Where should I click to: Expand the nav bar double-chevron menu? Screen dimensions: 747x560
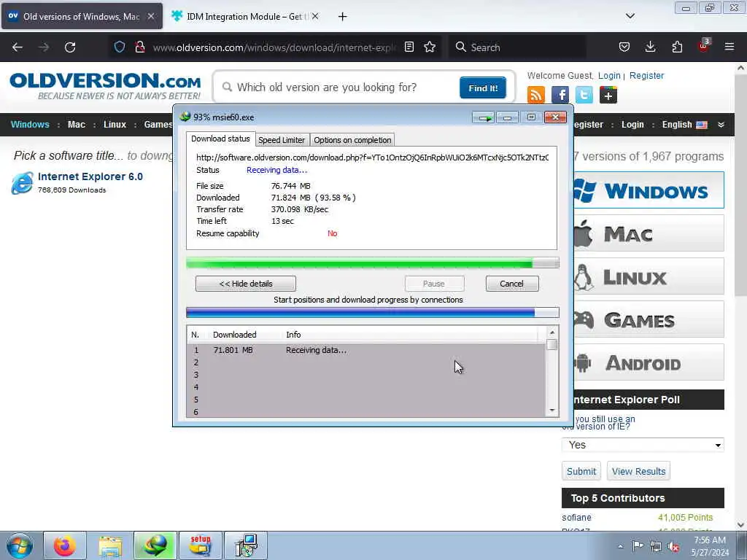point(721,125)
